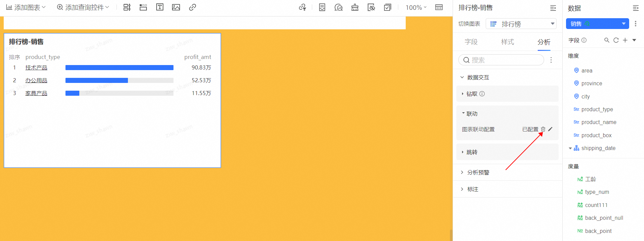The width and height of the screenshot is (644, 241).
Task: Open the 切换图表 chart type dropdown
Action: 521,24
